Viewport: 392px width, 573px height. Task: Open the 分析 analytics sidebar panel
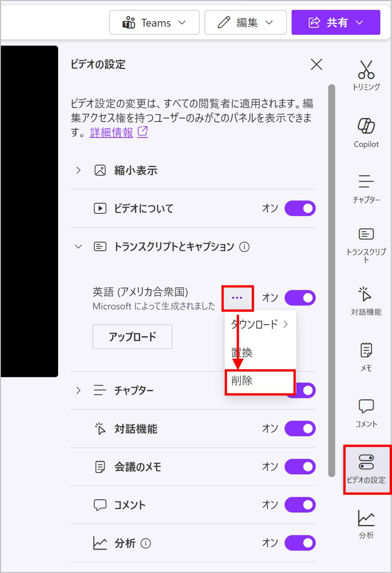tap(366, 525)
